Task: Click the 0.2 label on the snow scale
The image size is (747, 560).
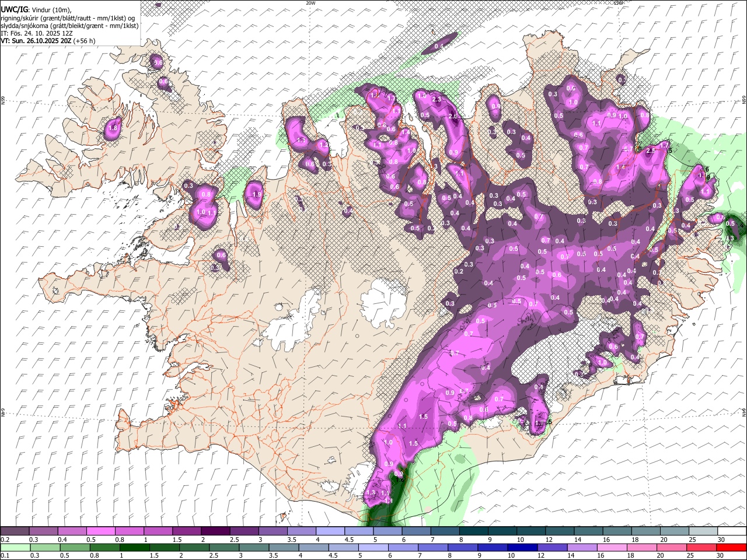Action: [x=5, y=540]
